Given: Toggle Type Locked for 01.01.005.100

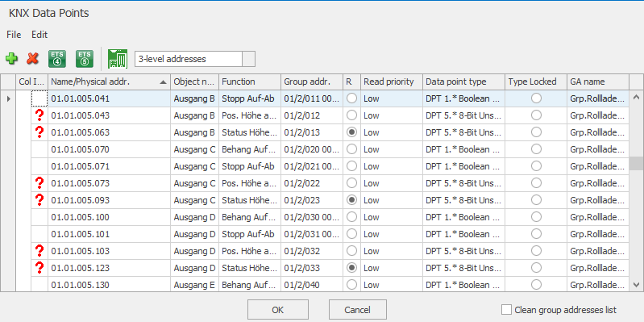Looking at the screenshot, I should coord(536,217).
